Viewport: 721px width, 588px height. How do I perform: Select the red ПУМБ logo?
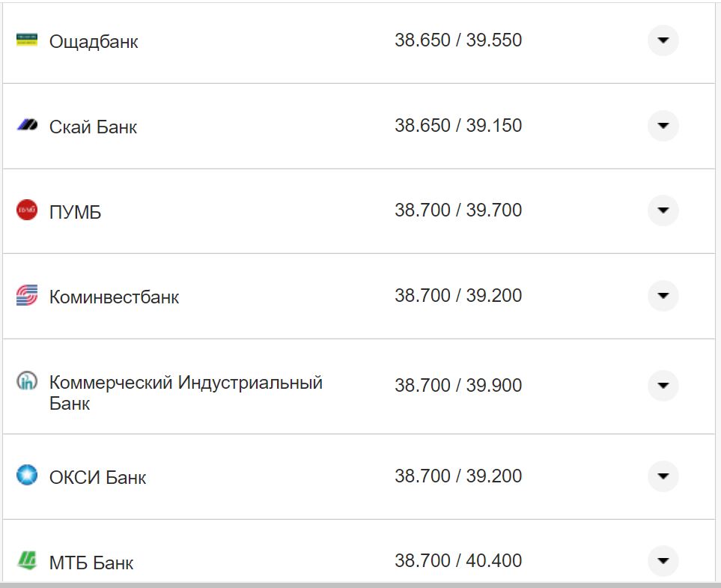27,210
